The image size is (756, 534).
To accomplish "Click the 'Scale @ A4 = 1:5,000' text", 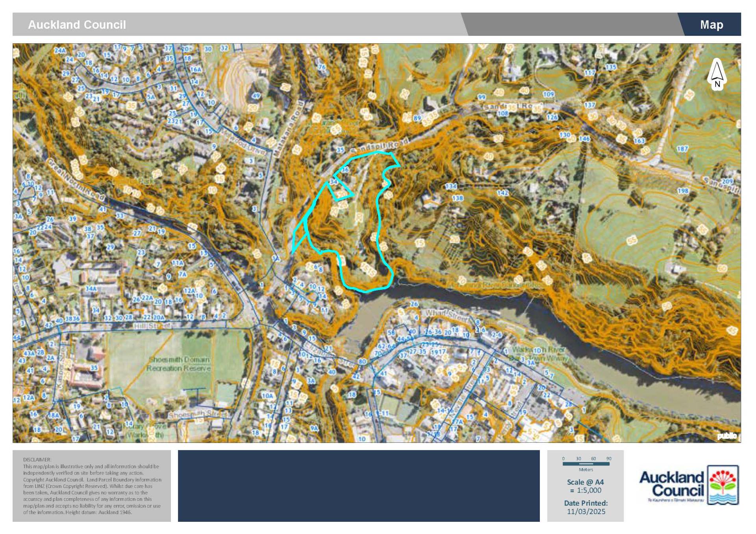I will [585, 486].
